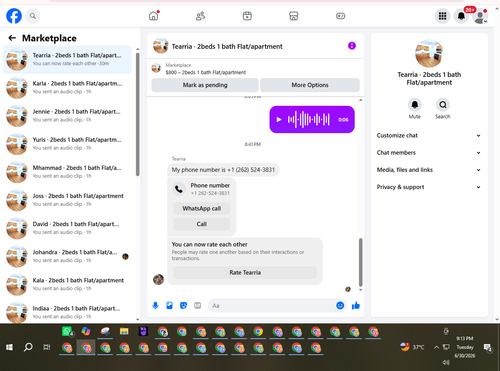The height and width of the screenshot is (371, 500).
Task: Open the Johandra conversation in list
Action: [67, 256]
